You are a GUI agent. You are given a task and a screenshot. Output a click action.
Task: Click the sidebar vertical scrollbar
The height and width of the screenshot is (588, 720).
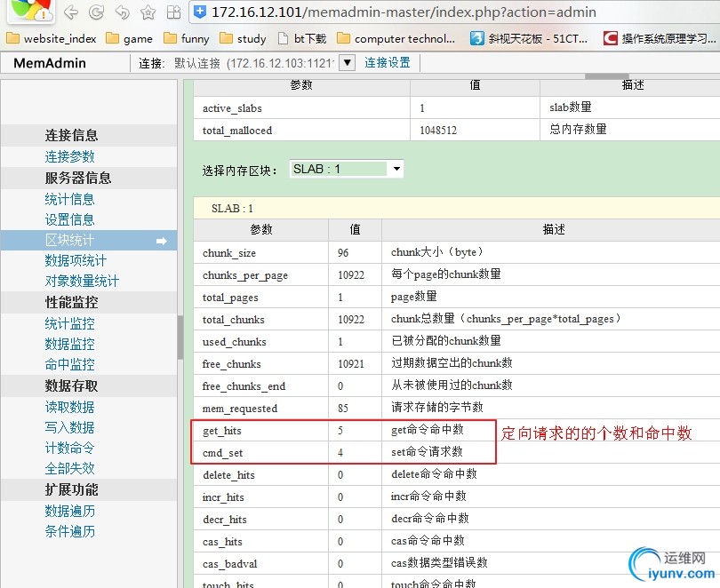coord(180,338)
